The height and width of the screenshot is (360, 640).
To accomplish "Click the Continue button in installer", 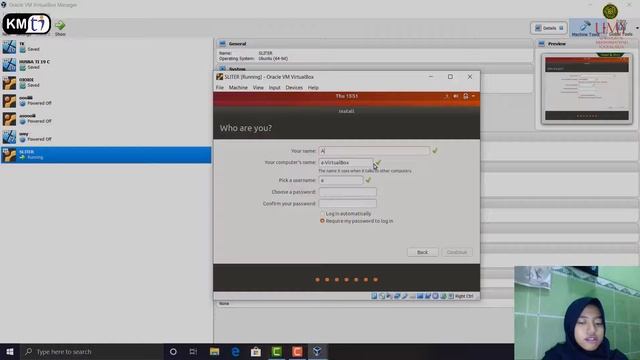I will pos(457,252).
